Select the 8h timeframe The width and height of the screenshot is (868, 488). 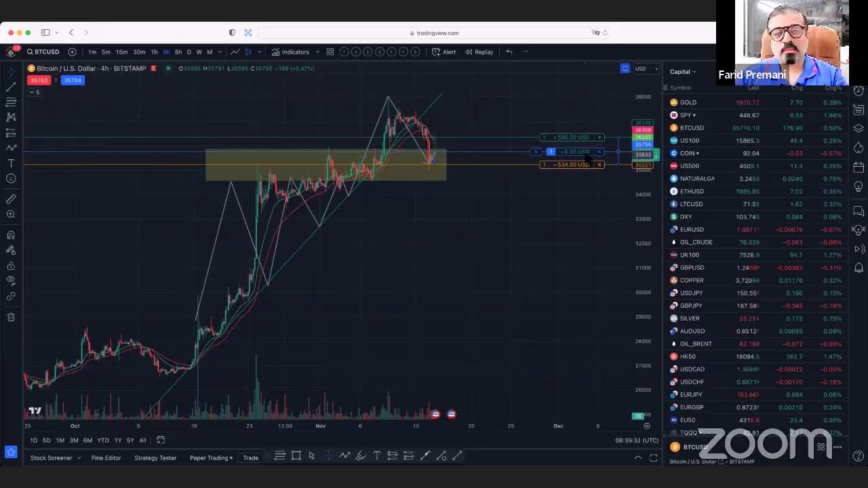click(178, 52)
